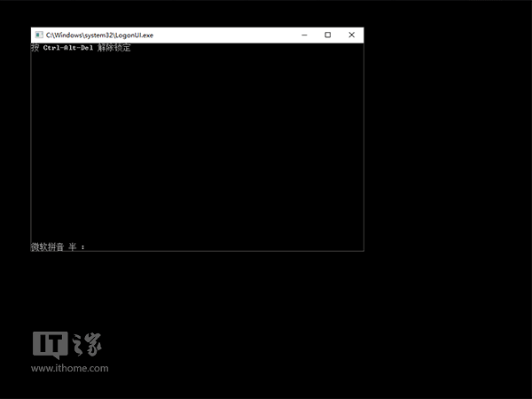Close the LogonUI.exe console window
The image size is (532, 399).
pos(351,35)
